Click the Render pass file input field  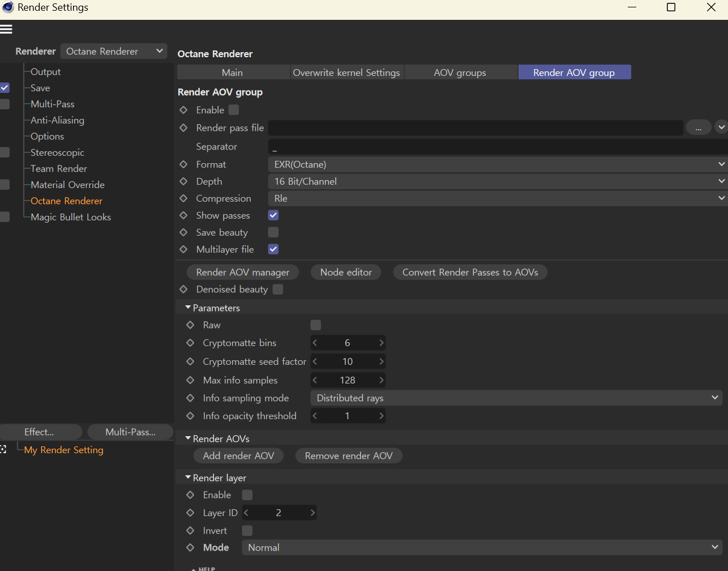(476, 127)
